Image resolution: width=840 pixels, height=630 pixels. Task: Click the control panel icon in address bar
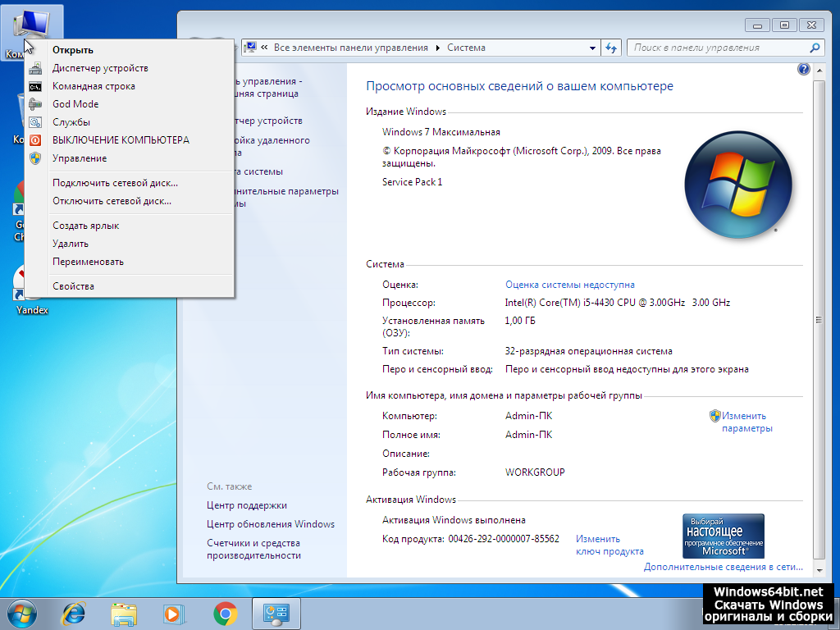249,48
